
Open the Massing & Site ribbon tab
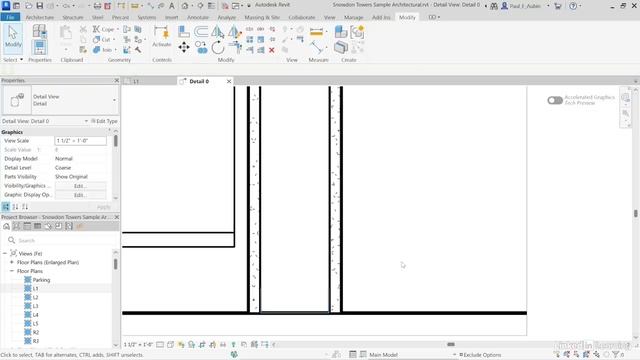262,18
